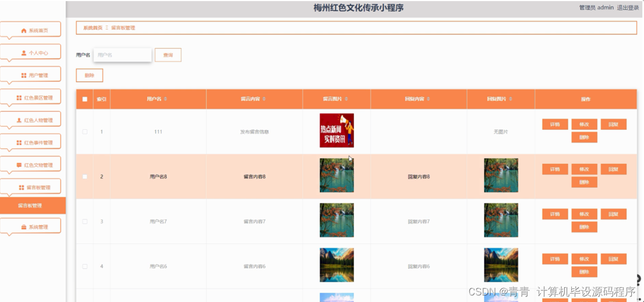Click 详情 for user 111

click(555, 124)
